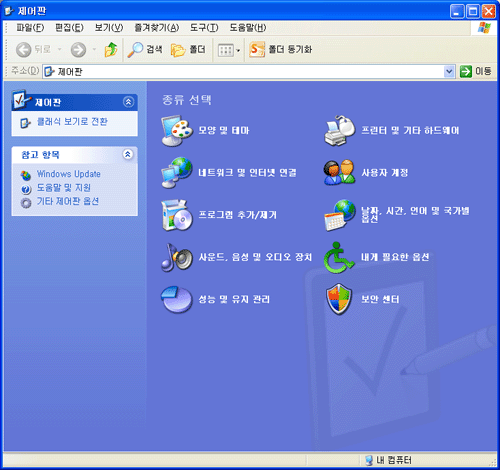This screenshot has width=500, height=470.
Task: Collapse the 제어판 side panel chevron
Action: click(128, 102)
